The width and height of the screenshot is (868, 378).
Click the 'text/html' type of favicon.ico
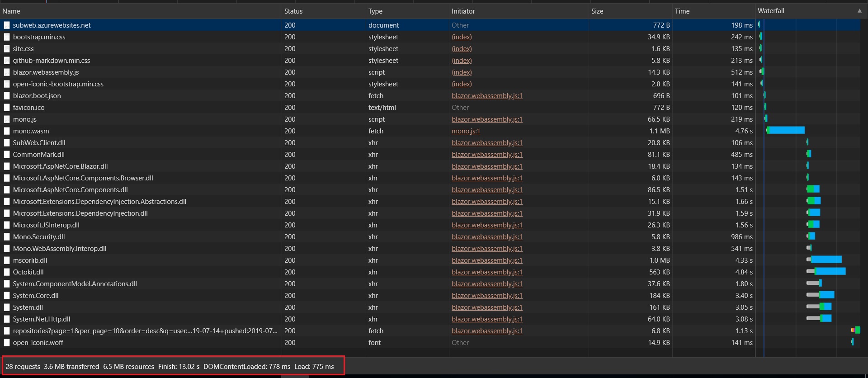[x=382, y=108]
